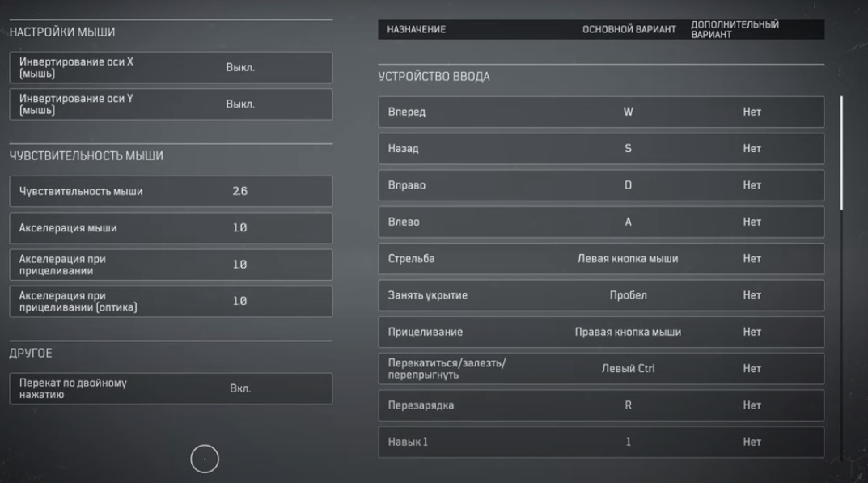Click the Основной вариант column header
This screenshot has width=868, height=483.
click(629, 30)
